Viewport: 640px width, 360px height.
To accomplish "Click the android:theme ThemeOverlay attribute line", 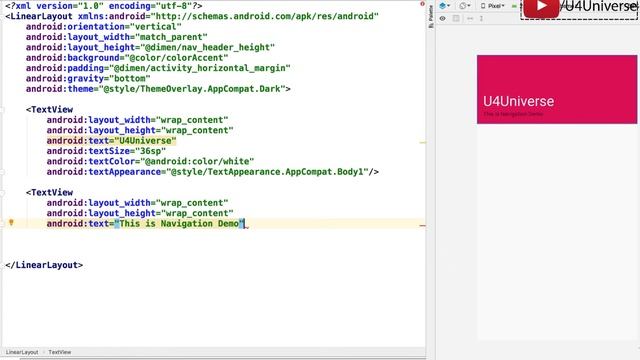I will (158, 89).
